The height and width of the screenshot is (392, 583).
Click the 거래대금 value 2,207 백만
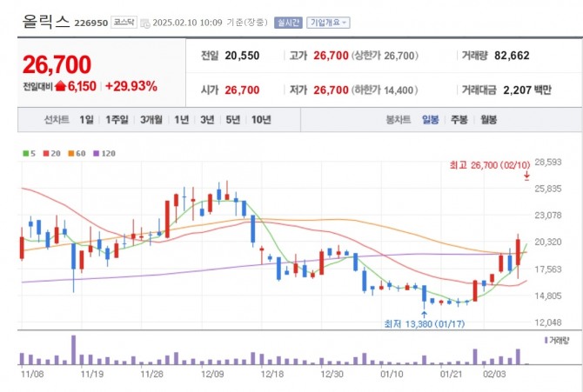527,90
